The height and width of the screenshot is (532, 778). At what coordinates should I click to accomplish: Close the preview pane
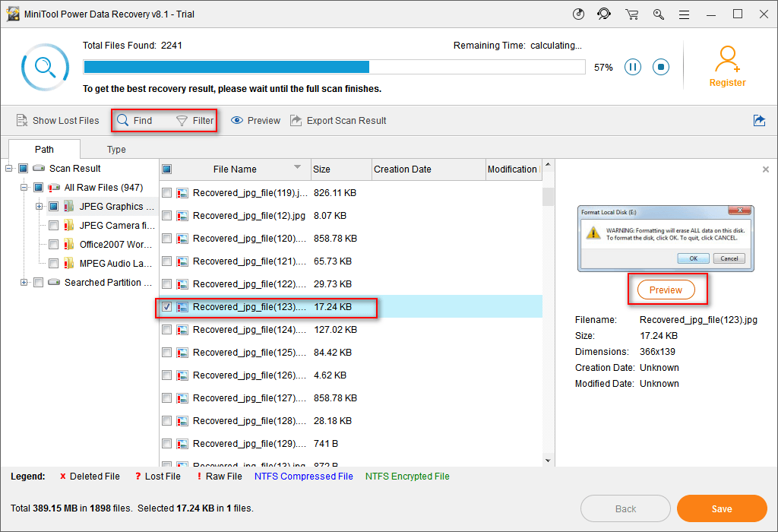(x=766, y=169)
